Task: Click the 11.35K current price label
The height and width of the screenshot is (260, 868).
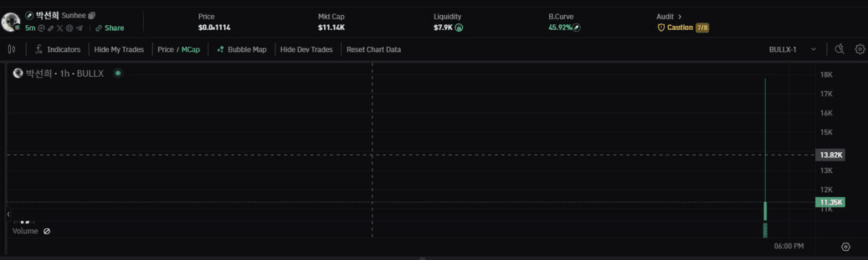Action: [830, 202]
